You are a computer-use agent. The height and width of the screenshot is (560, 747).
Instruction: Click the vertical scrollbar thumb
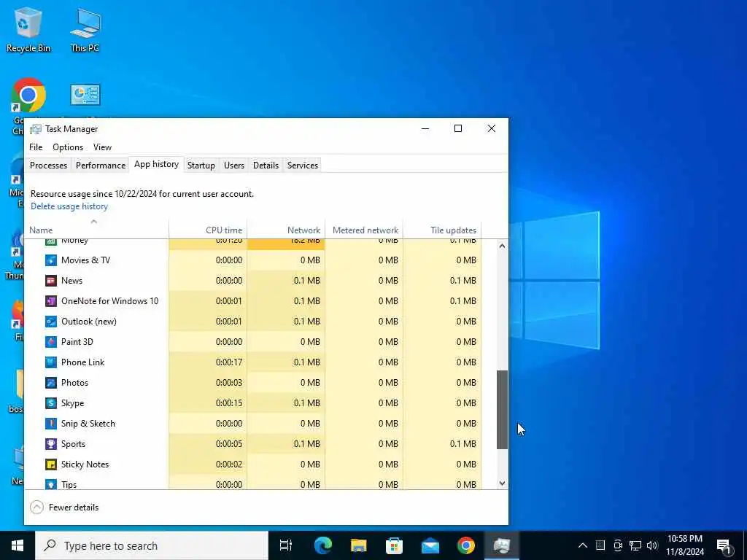[x=502, y=410]
